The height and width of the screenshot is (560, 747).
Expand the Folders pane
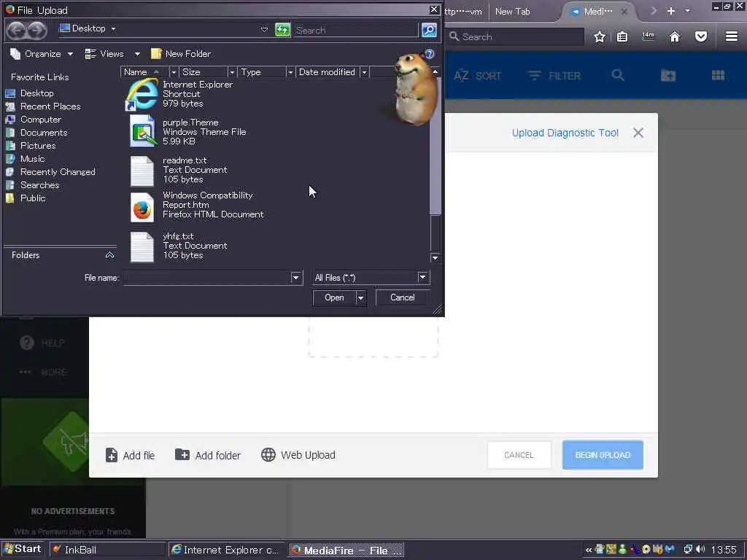[109, 255]
